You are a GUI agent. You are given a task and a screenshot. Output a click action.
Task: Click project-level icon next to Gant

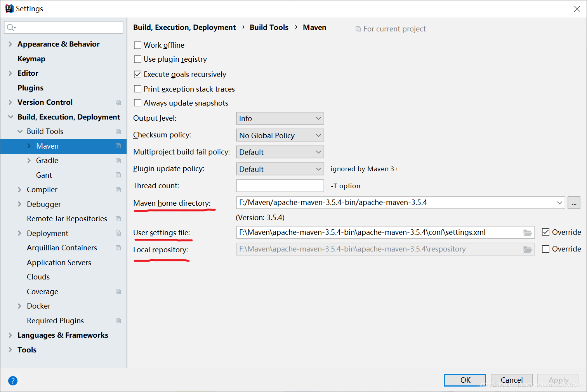tap(118, 175)
